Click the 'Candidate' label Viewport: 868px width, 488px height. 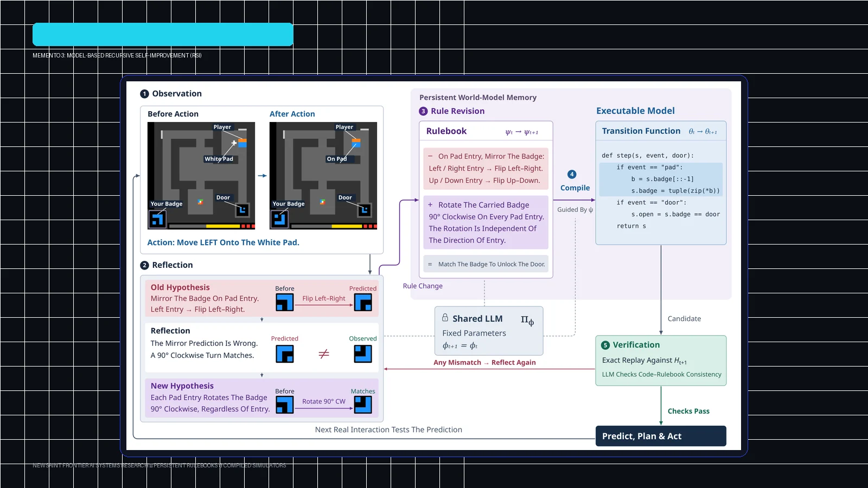684,319
